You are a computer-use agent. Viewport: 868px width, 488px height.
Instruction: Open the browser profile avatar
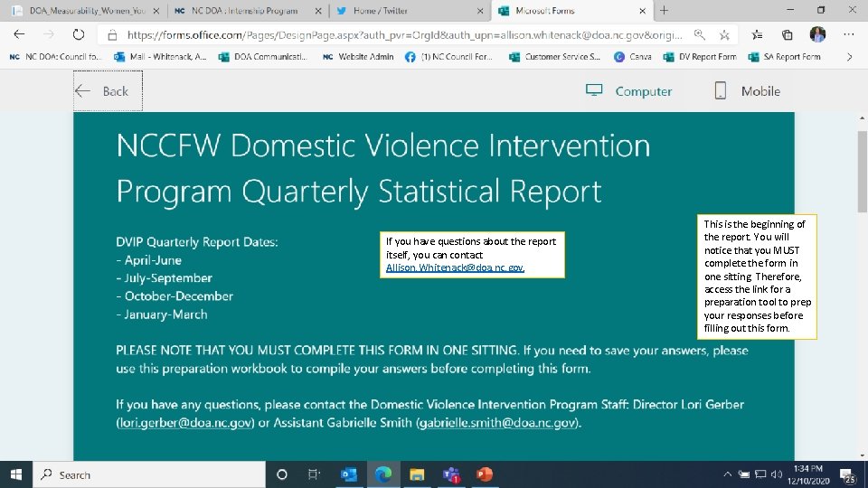(817, 34)
